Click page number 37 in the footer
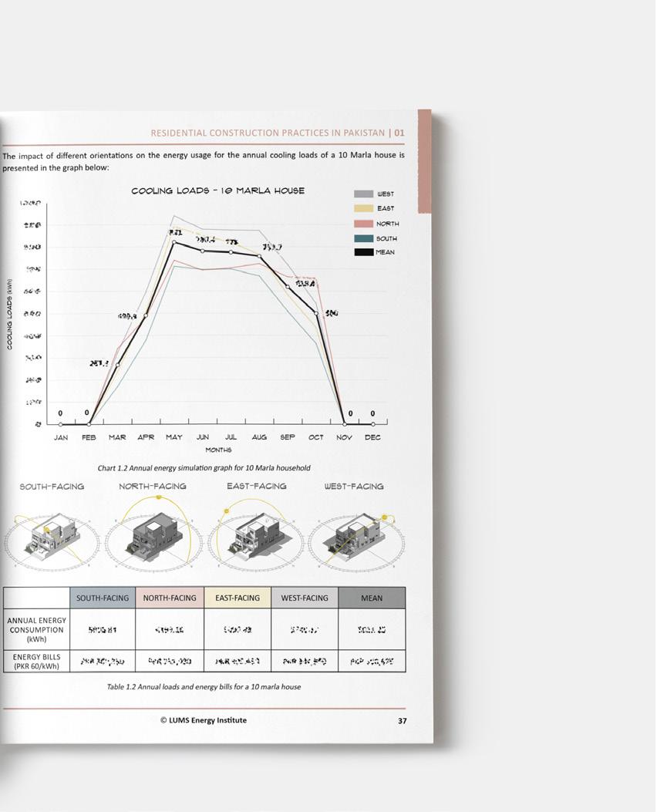This screenshot has width=657, height=812. pos(402,720)
